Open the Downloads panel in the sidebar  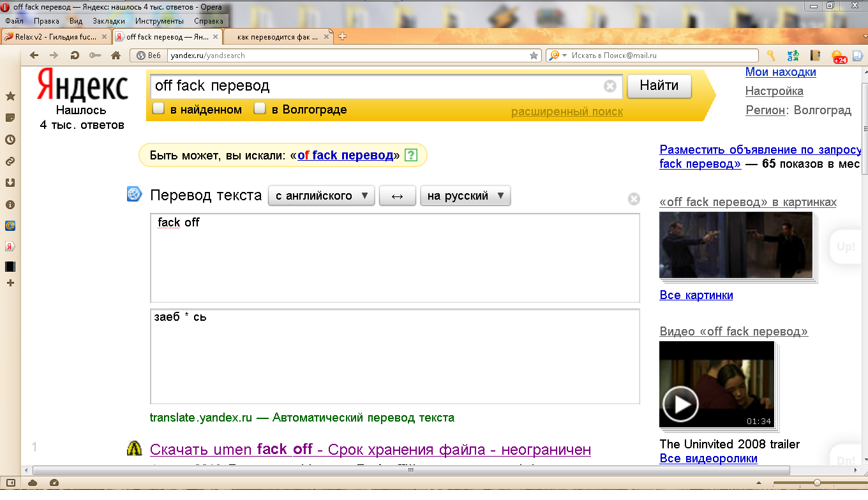click(10, 183)
